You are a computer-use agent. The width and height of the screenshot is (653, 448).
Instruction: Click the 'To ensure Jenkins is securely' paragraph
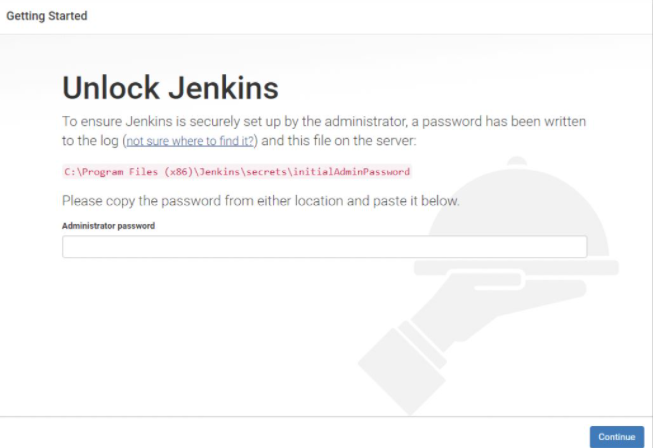324,131
